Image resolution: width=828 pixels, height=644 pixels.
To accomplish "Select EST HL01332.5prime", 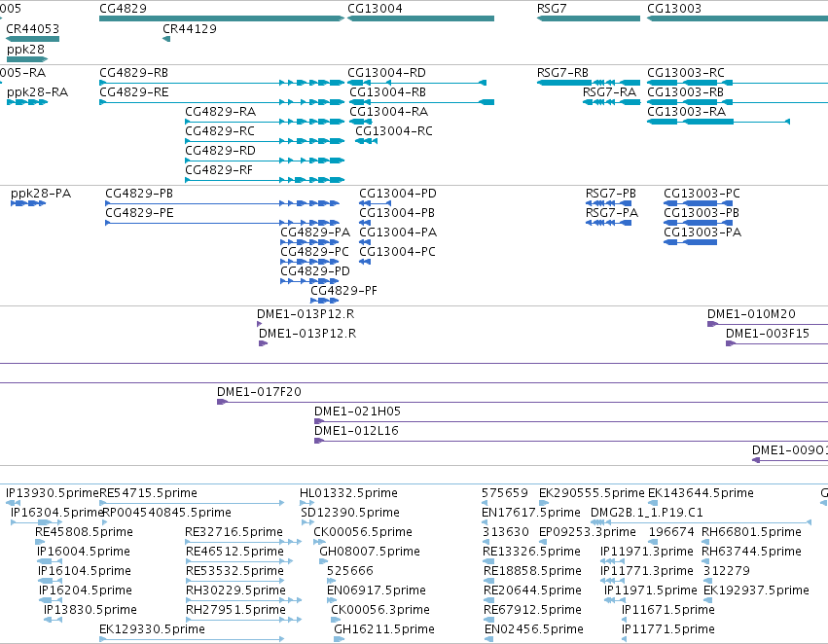I will click(348, 493).
